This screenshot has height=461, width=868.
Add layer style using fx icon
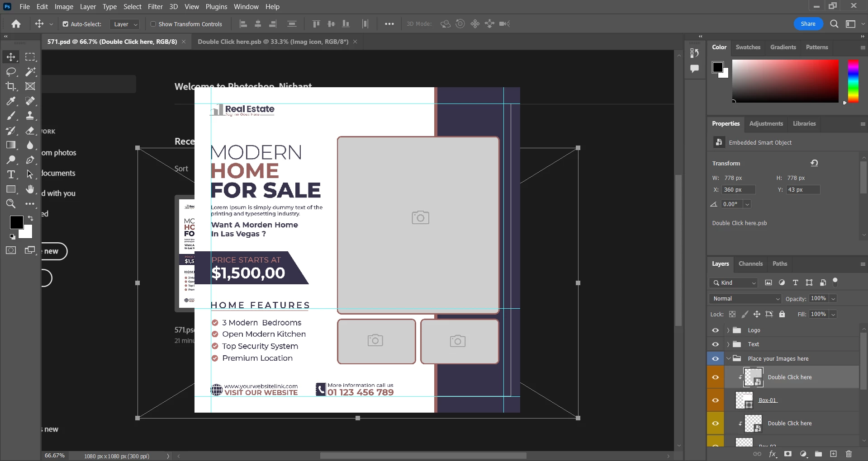773,454
